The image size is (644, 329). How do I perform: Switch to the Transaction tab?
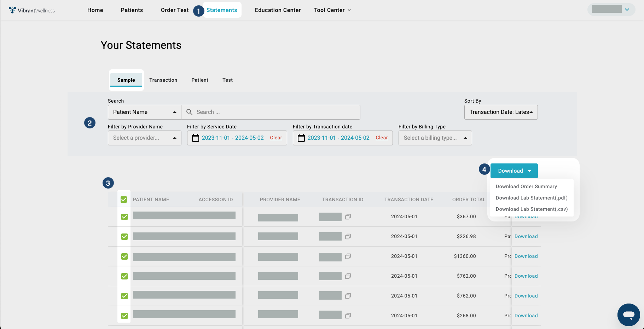click(163, 80)
